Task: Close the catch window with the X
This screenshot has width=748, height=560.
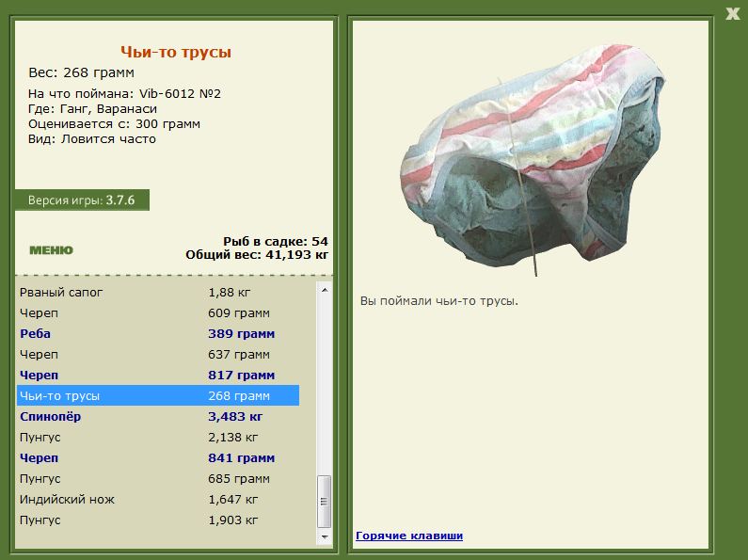Action: tap(732, 13)
